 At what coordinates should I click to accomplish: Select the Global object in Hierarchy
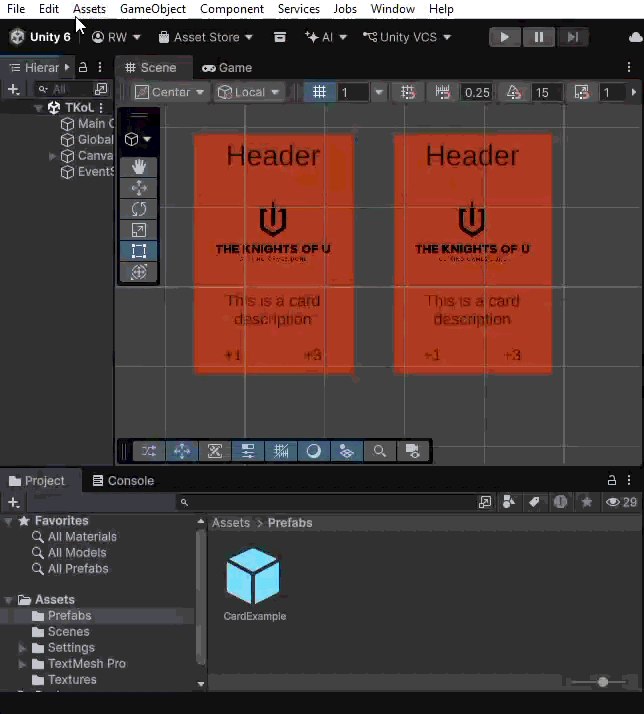click(87, 140)
